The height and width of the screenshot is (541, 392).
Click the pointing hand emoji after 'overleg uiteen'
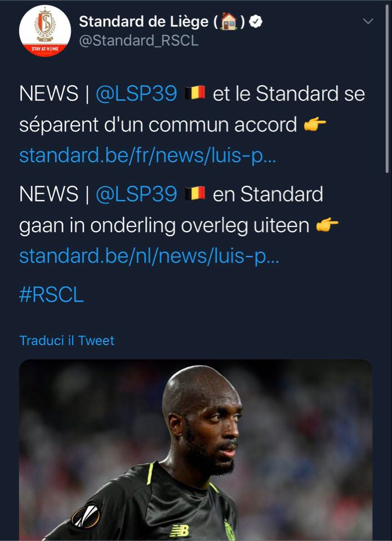(x=327, y=225)
